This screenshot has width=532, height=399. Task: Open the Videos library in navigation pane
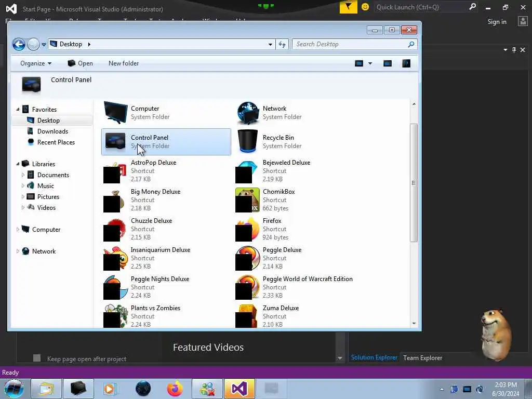46,208
